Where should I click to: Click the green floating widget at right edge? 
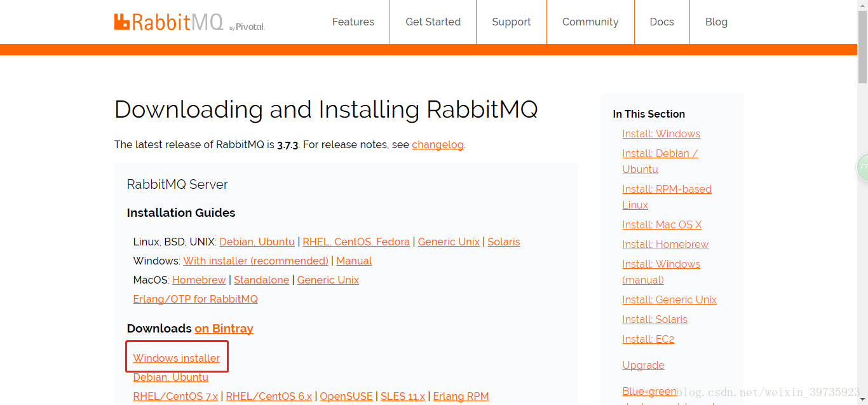click(862, 167)
